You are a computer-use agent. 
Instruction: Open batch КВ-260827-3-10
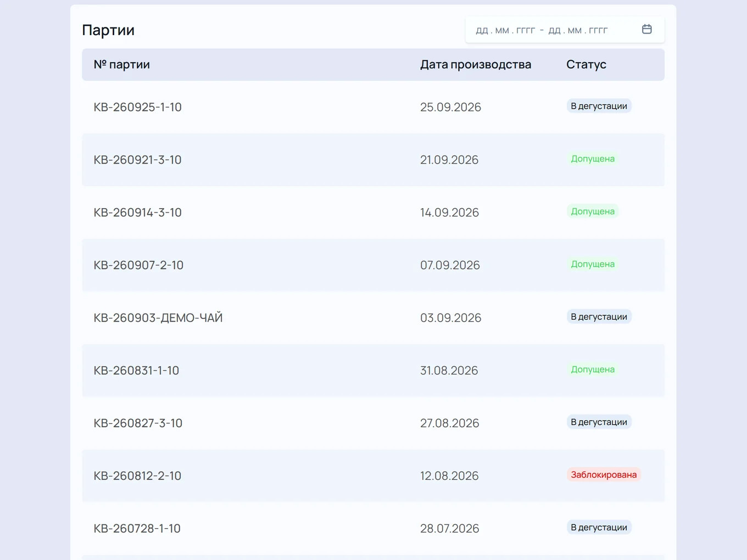(138, 423)
